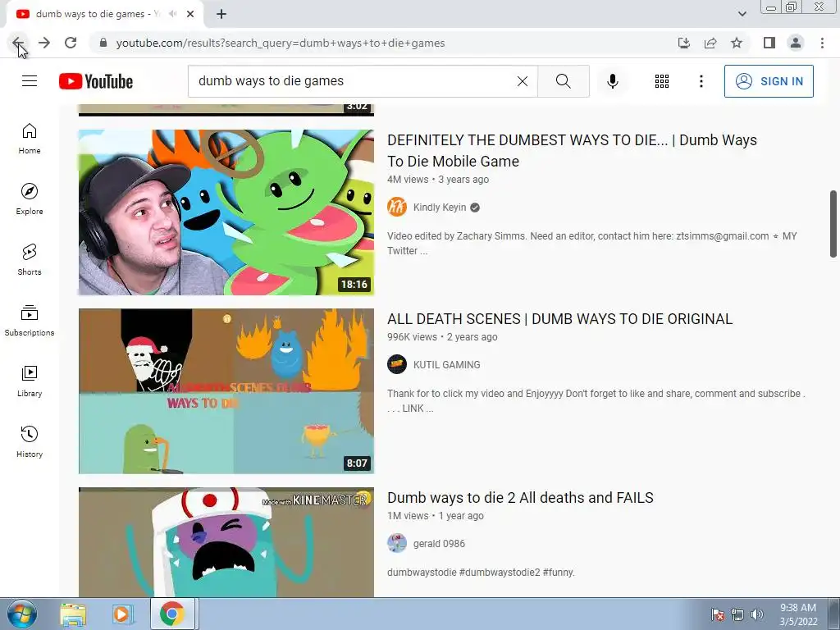Open the Windows Start button
840x630 pixels.
(22, 614)
